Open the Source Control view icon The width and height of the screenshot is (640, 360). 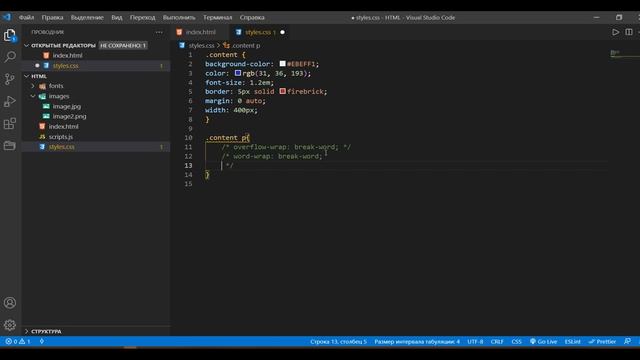click(x=10, y=79)
